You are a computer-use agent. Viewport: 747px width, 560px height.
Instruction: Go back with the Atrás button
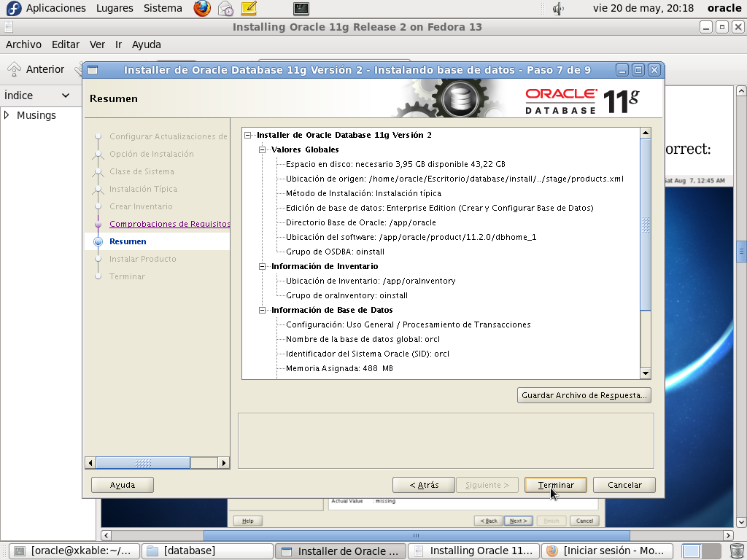(424, 485)
